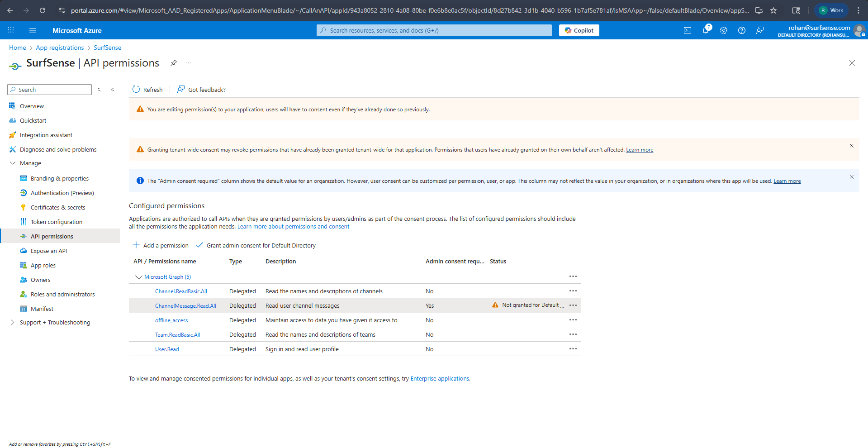Open the Enterprise applications link

click(439, 378)
